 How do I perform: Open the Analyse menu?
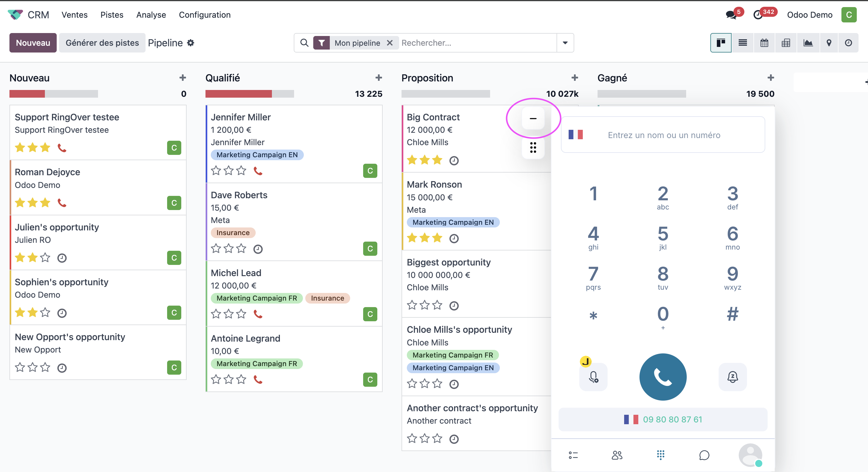click(151, 15)
